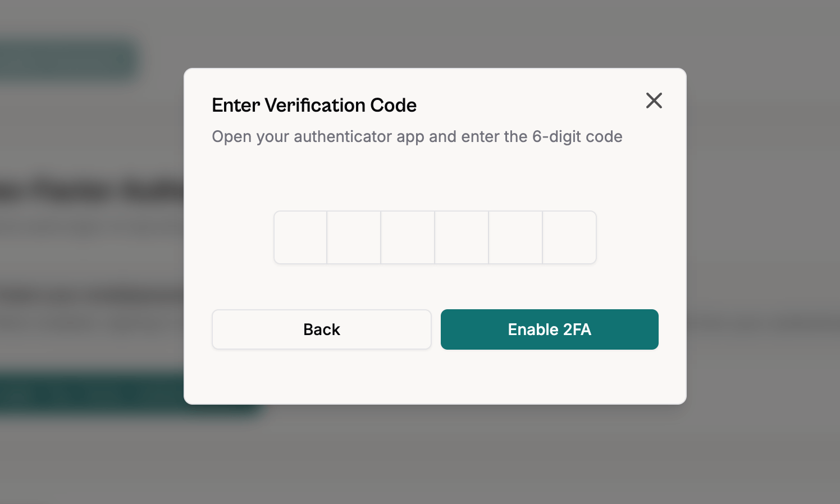Select the middle of the code input row
840x504 pixels.
click(x=435, y=237)
